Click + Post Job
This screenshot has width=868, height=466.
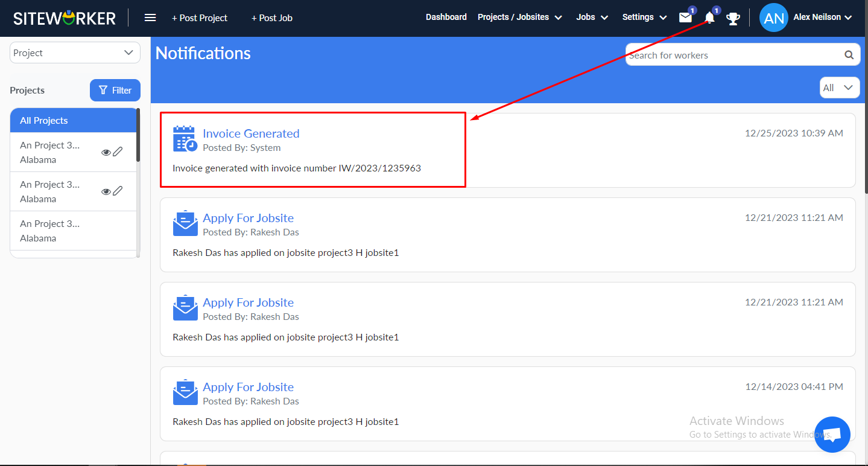tap(272, 18)
